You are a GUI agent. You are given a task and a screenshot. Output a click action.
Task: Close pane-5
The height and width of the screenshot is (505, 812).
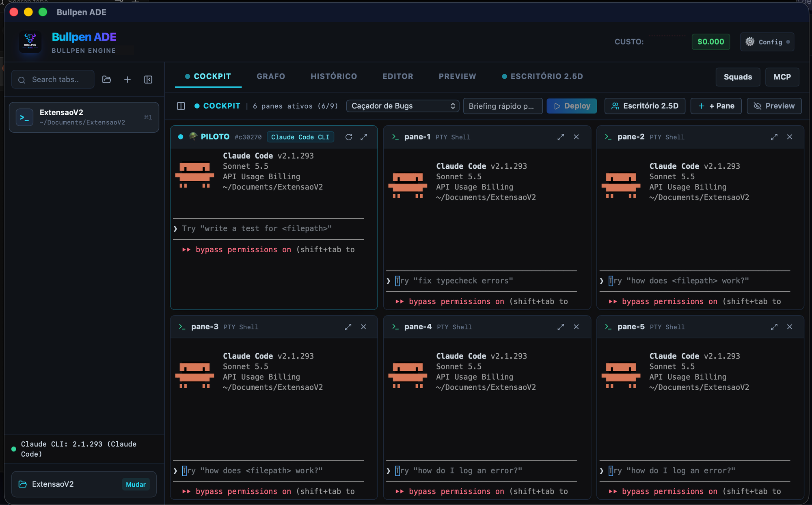click(790, 327)
